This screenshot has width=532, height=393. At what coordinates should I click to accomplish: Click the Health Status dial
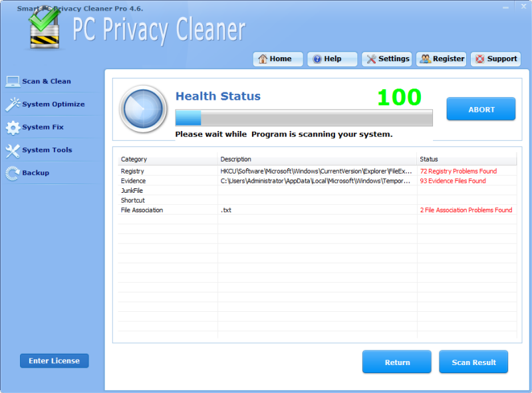[143, 110]
